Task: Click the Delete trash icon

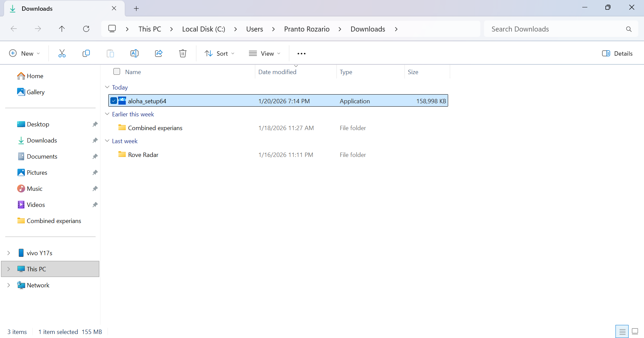Action: pyautogui.click(x=183, y=53)
